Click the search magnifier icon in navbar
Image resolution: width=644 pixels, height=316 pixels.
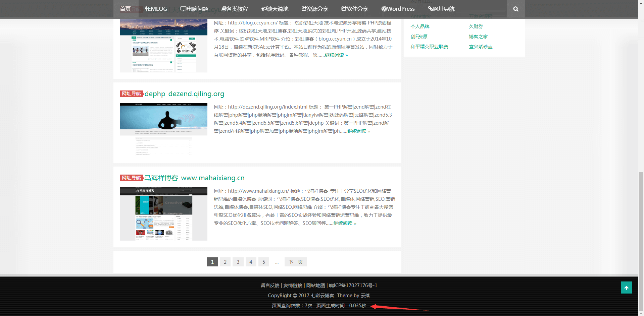(516, 9)
